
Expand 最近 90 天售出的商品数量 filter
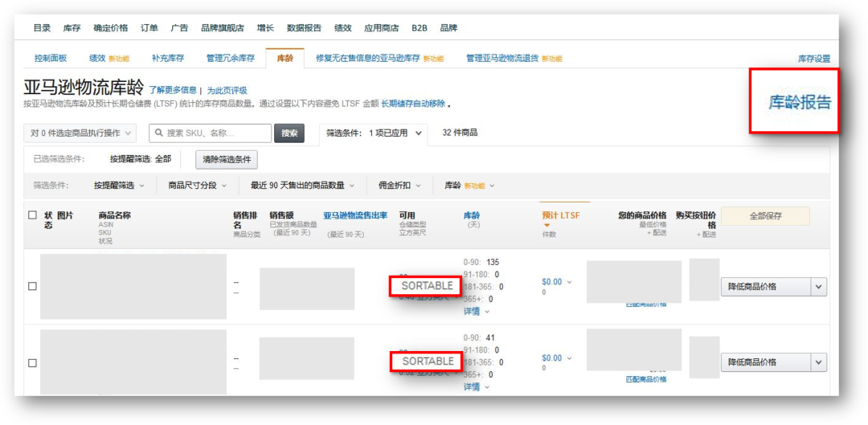(302, 186)
